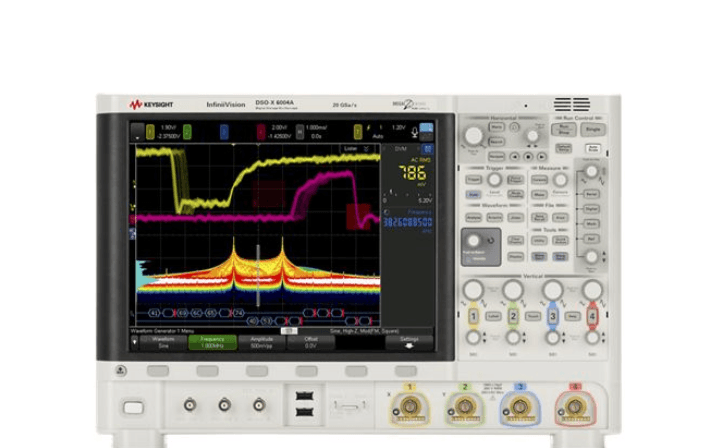Toggle the Run/Stop key
The width and height of the screenshot is (727, 448).
564,129
